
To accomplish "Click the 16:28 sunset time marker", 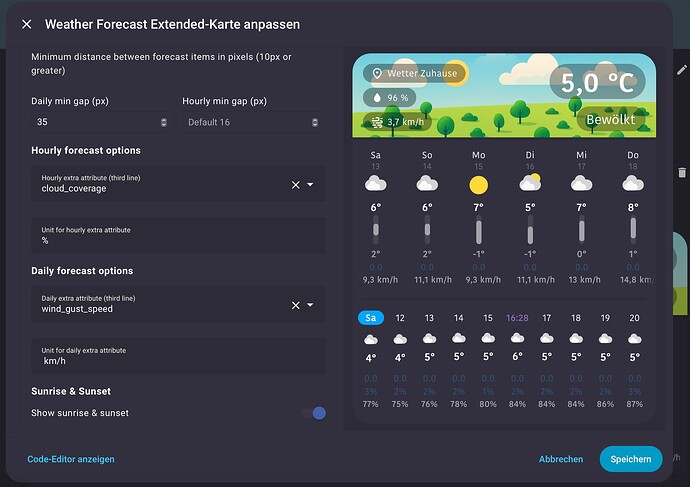I will pyautogui.click(x=517, y=318).
